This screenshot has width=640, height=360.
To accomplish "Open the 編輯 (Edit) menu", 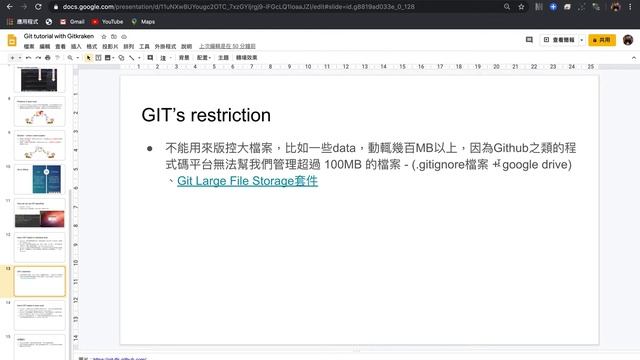I will 44,47.
